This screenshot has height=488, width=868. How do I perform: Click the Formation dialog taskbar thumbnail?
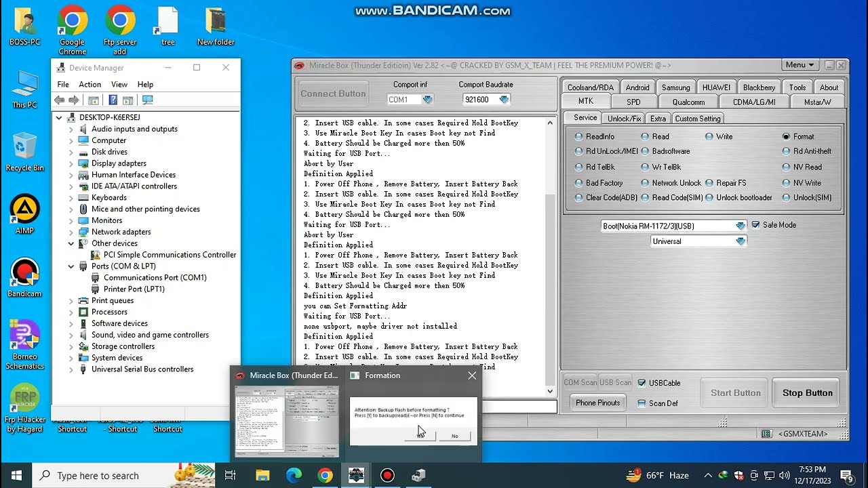pyautogui.click(x=413, y=420)
